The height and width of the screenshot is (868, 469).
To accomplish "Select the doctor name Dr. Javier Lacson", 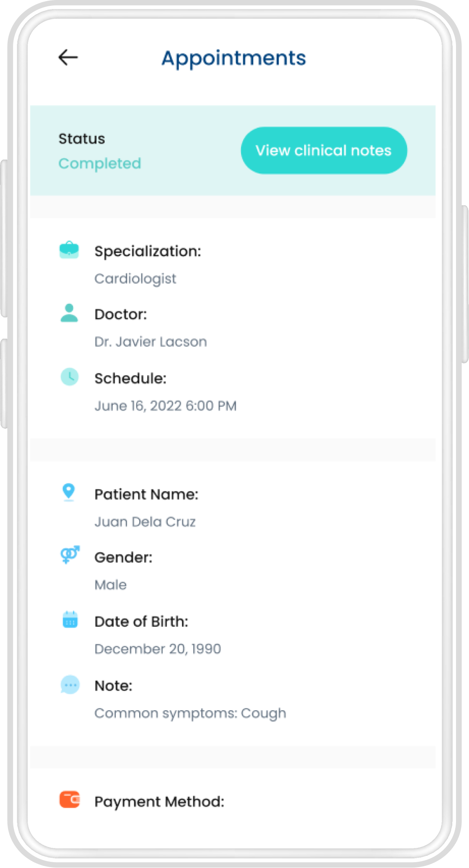I will 150,342.
